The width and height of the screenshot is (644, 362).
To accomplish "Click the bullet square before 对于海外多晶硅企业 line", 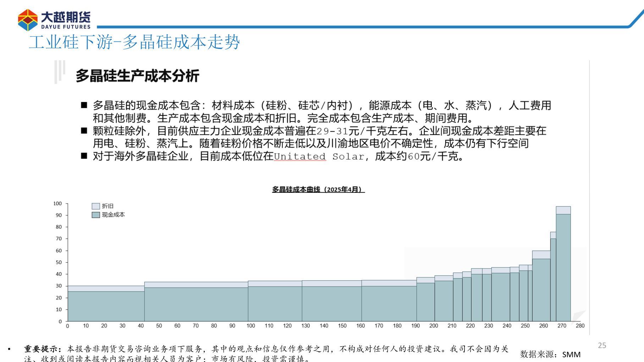I will tap(84, 155).
